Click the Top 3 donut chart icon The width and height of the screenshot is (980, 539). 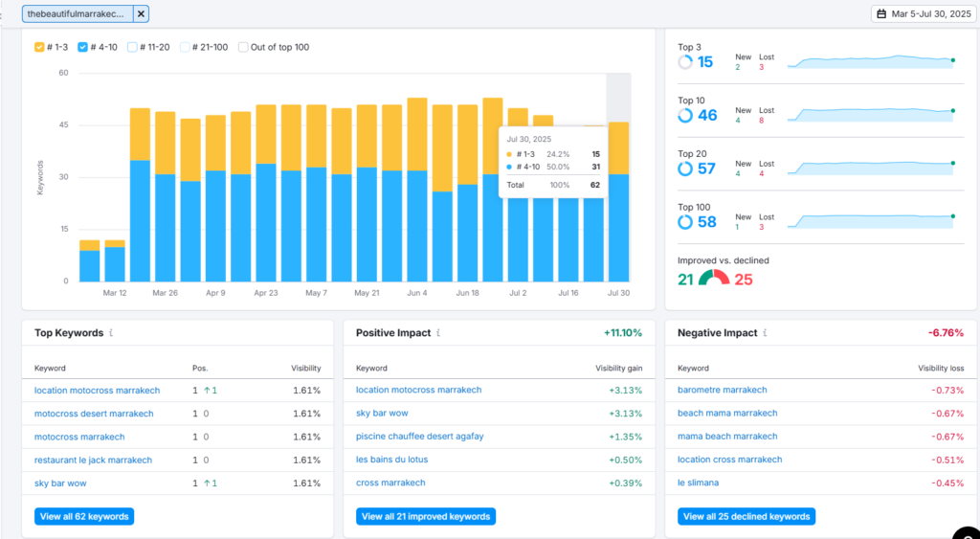[x=685, y=62]
